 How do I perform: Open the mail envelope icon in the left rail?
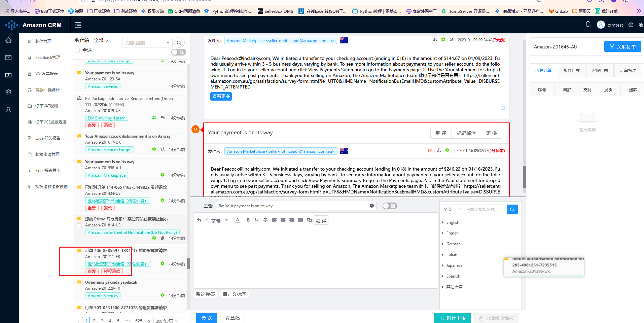8,58
